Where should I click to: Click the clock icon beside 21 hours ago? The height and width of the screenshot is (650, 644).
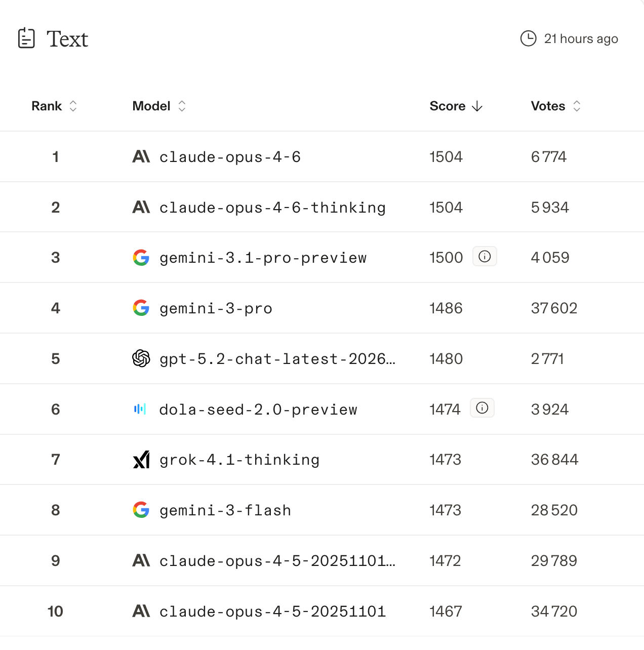coord(528,38)
